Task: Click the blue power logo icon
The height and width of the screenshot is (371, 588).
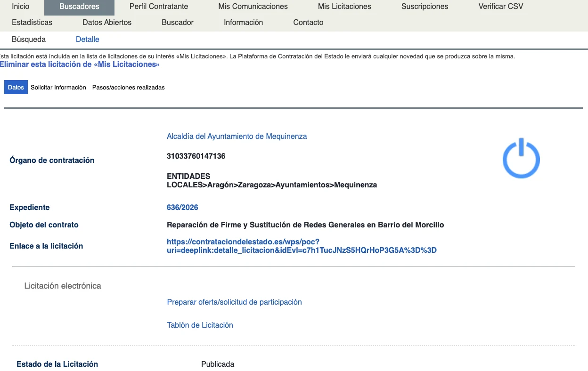Action: [x=521, y=158]
